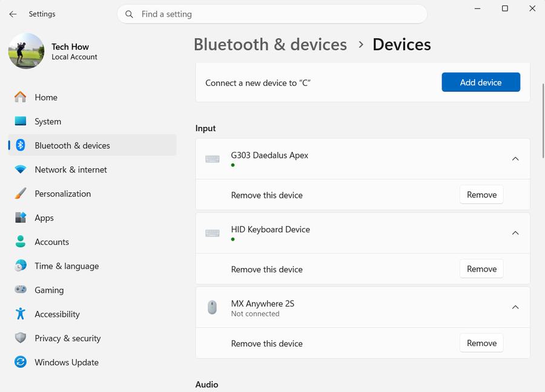Open Windows Update page

pyautogui.click(x=92, y=362)
